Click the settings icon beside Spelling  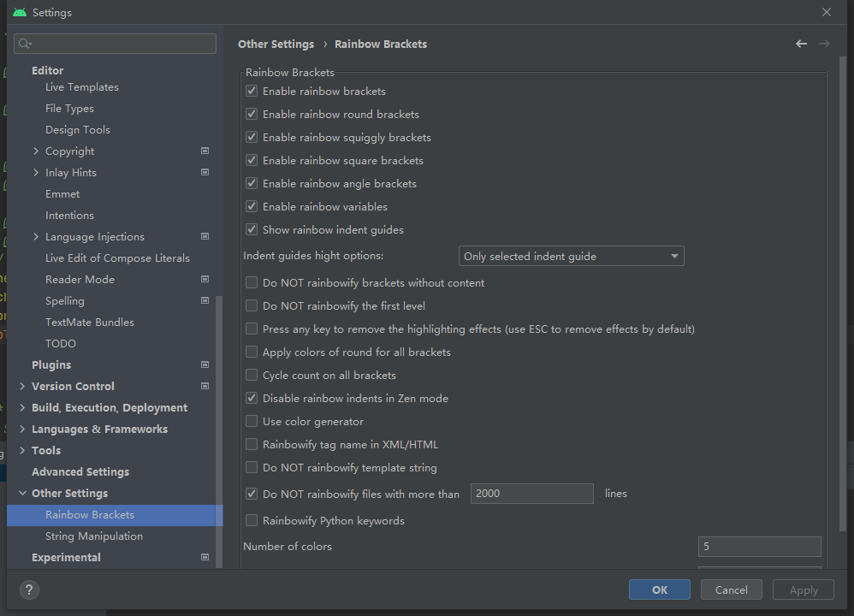pos(205,300)
